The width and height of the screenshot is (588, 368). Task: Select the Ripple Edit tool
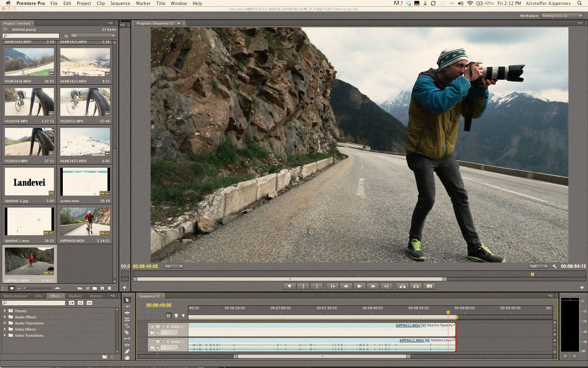[127, 313]
